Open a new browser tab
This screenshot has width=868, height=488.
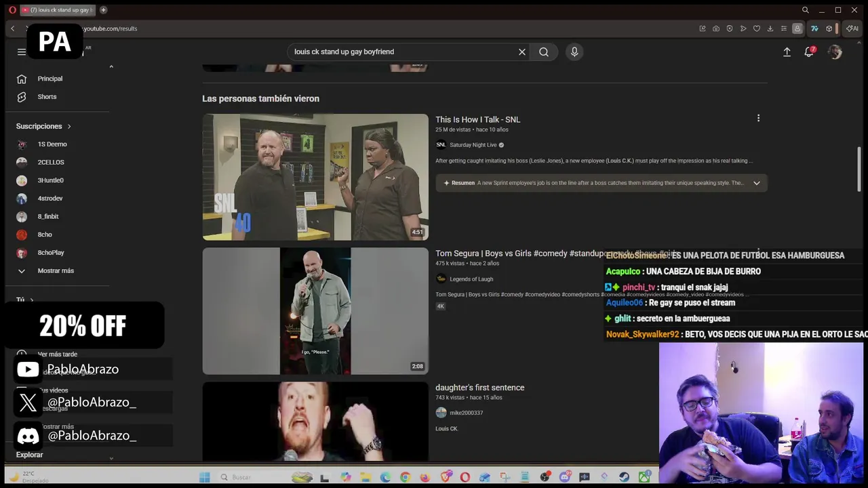point(103,10)
